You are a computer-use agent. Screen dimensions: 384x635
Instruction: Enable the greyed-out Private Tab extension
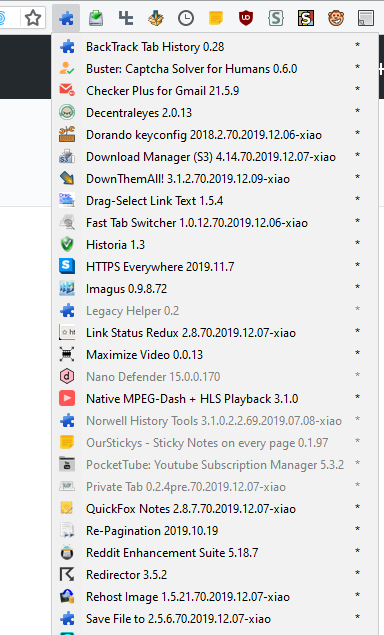pos(215,486)
